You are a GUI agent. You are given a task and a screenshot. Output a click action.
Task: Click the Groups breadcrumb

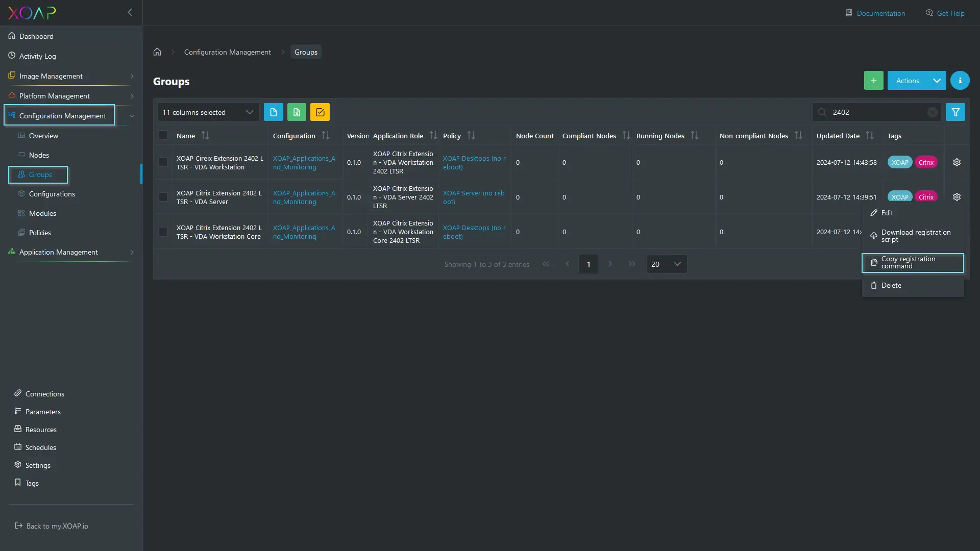tap(306, 52)
